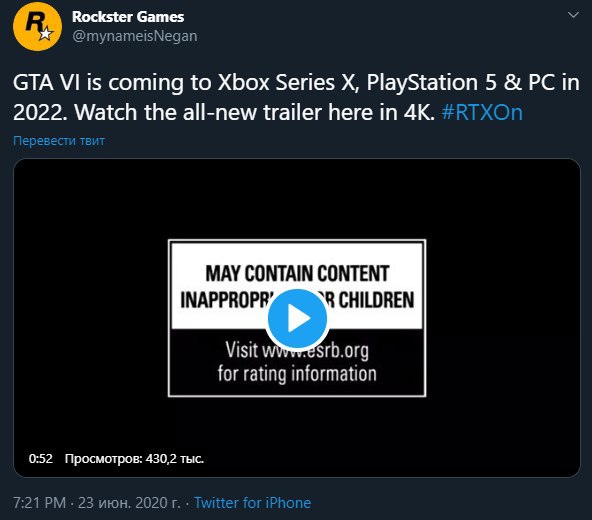
Task: Play the GTA VI trailer video
Action: pos(297,319)
